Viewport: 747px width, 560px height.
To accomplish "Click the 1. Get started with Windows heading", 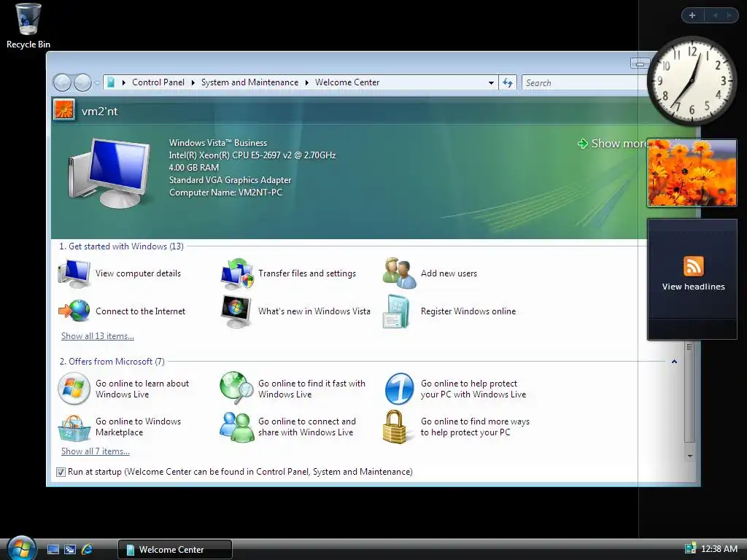I will point(122,246).
